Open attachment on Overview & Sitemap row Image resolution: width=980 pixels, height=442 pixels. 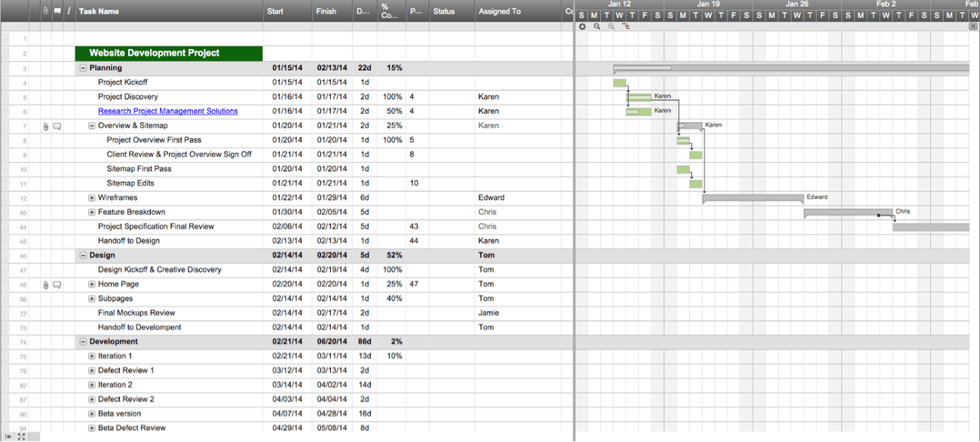point(45,126)
